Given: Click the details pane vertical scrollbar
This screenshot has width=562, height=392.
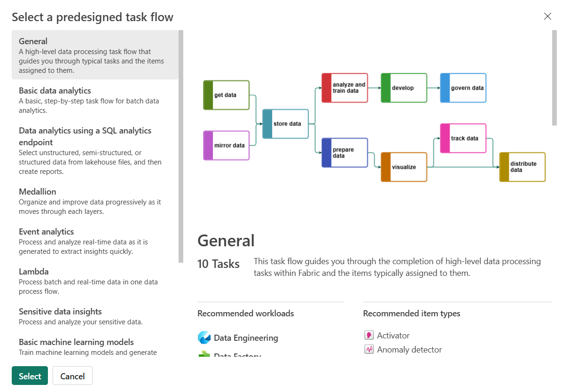Looking at the screenshot, I should tap(554, 78).
